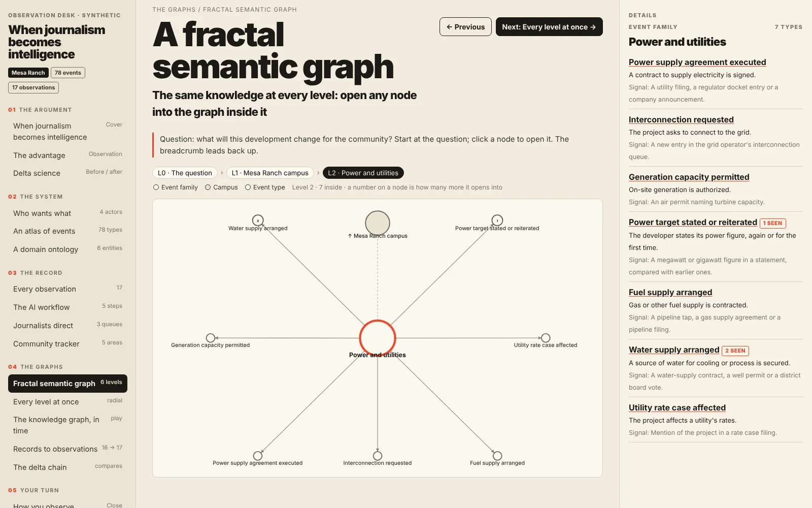Open the Interconnection requested graph node
Viewport: 812px width, 508px height.
click(x=378, y=456)
